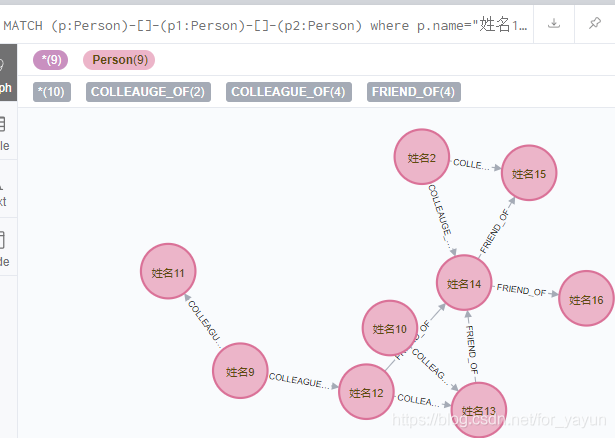This screenshot has width=615, height=438.
Task: Click the COLLEAUGE_OF(2) relationship badge
Action: point(148,92)
